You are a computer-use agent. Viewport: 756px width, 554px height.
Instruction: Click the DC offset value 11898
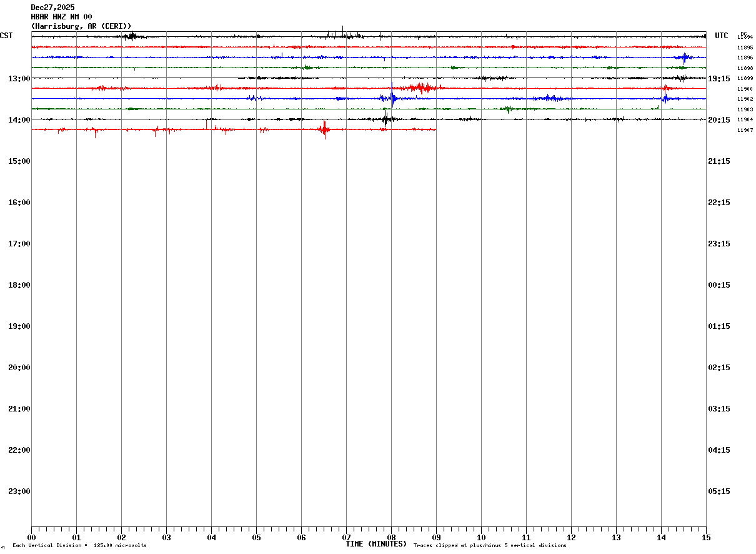pyautogui.click(x=745, y=68)
